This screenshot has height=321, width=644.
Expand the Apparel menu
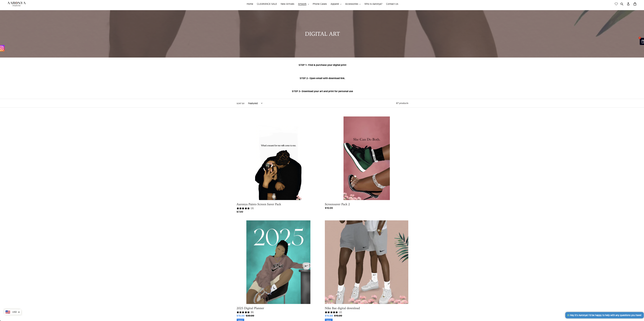[x=336, y=4]
